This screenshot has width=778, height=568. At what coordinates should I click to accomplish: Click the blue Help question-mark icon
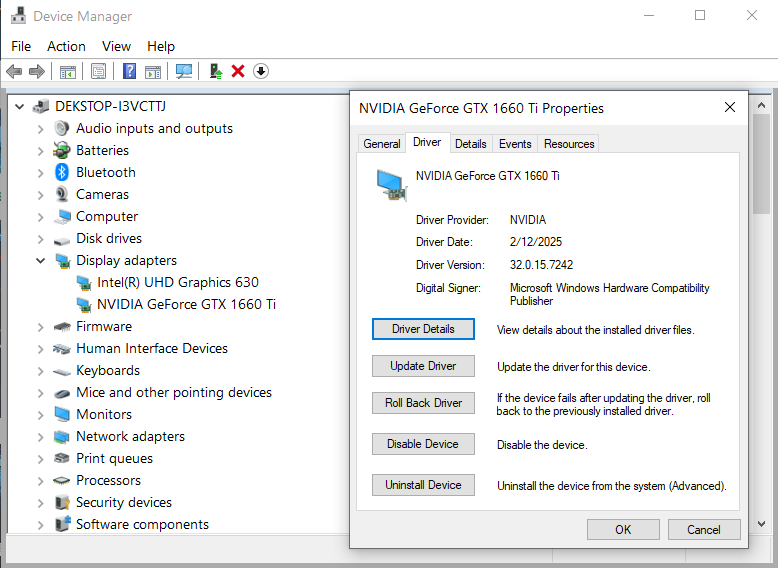(x=129, y=71)
